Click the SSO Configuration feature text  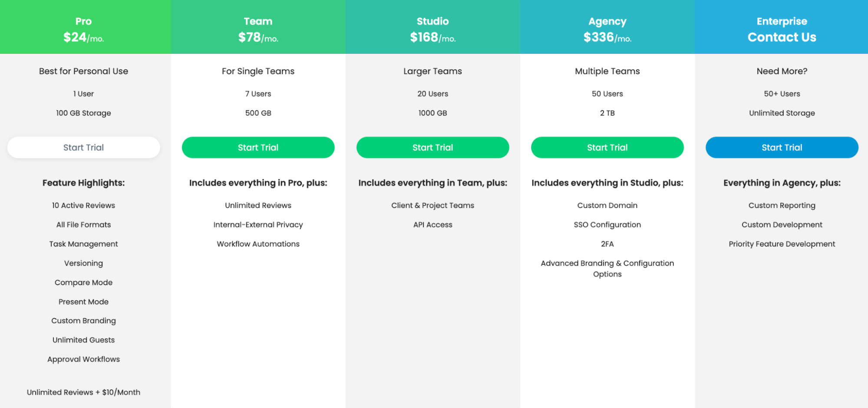[607, 224]
